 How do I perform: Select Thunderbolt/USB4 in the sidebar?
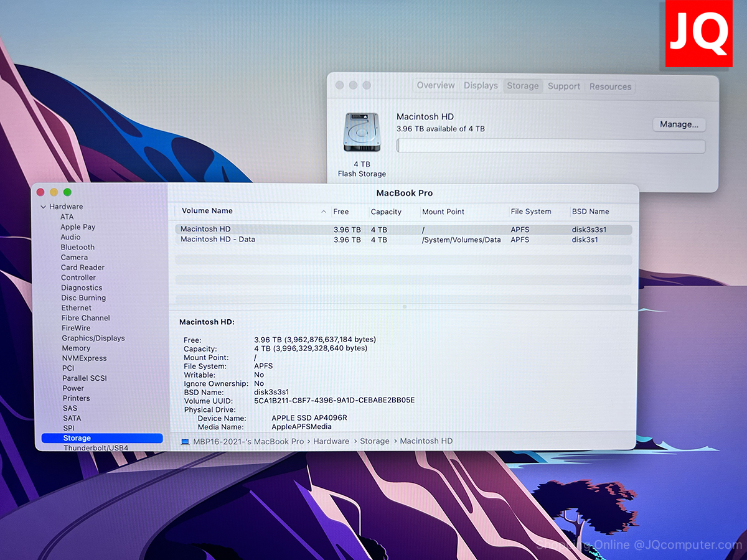click(96, 447)
